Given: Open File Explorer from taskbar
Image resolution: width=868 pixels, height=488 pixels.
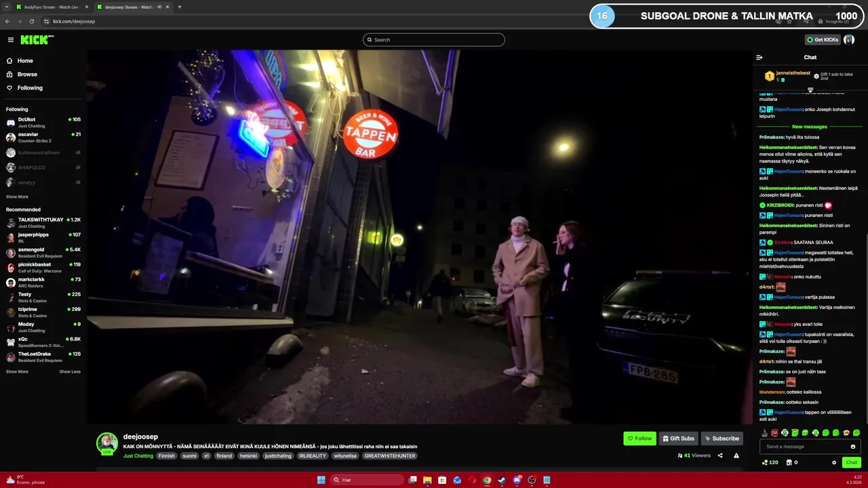Looking at the screenshot, I should [427, 480].
